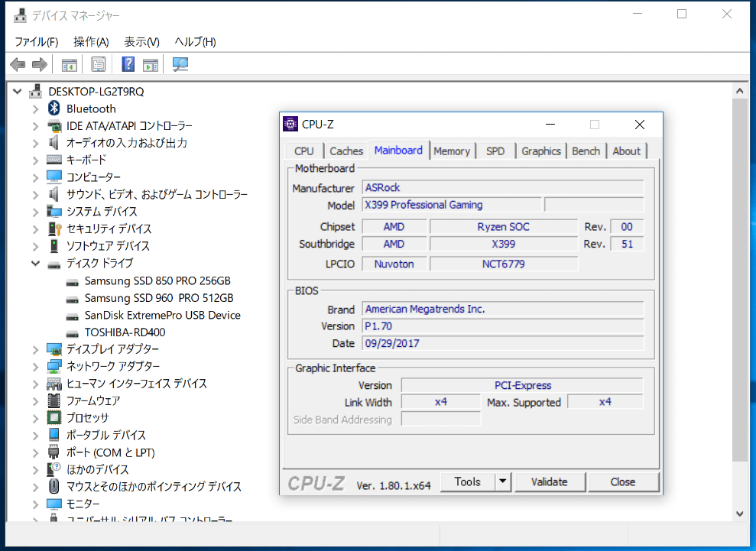
Task: Select Samsung SSD 960 PRO 512GB drive
Action: click(159, 298)
